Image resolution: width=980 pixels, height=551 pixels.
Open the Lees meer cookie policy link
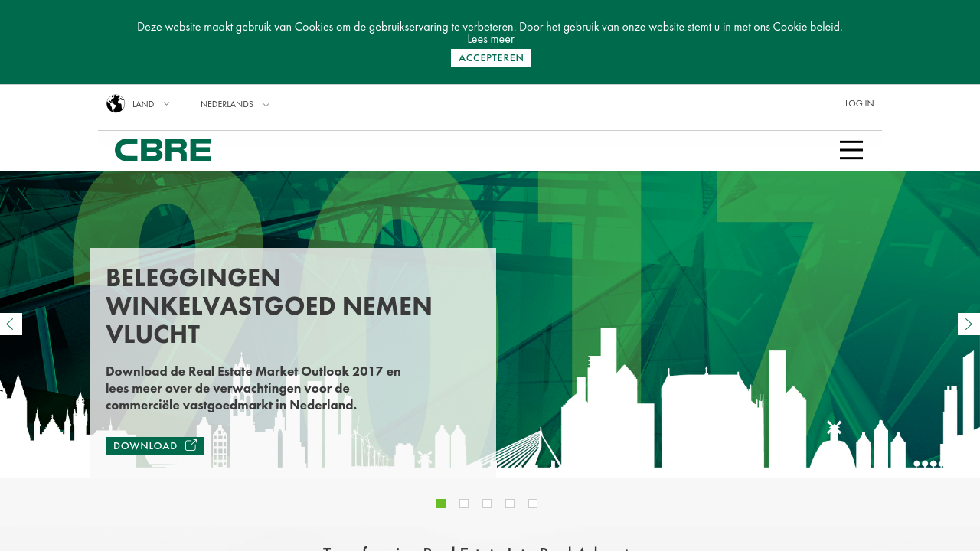coord(490,38)
